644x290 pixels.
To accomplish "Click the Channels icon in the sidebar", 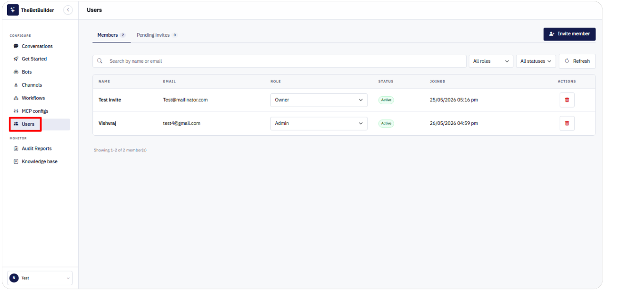I will click(x=16, y=85).
